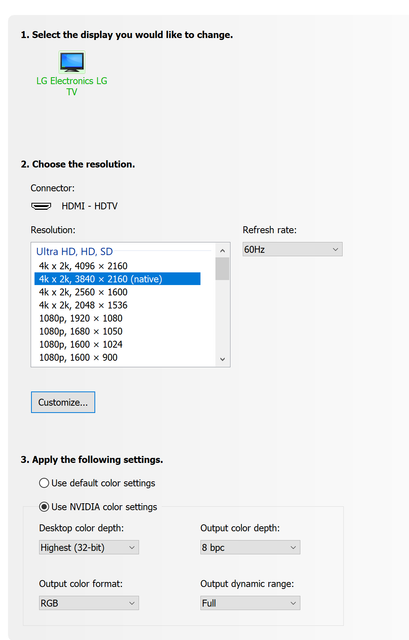Pick the 1080p, 1920 × 1080 resolution
This screenshot has width=409, height=640.
117,318
